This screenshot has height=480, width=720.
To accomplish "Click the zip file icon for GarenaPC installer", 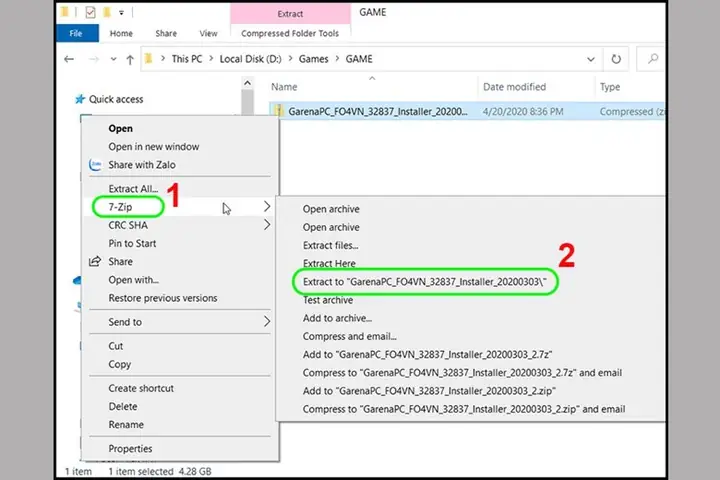I will coord(280,111).
